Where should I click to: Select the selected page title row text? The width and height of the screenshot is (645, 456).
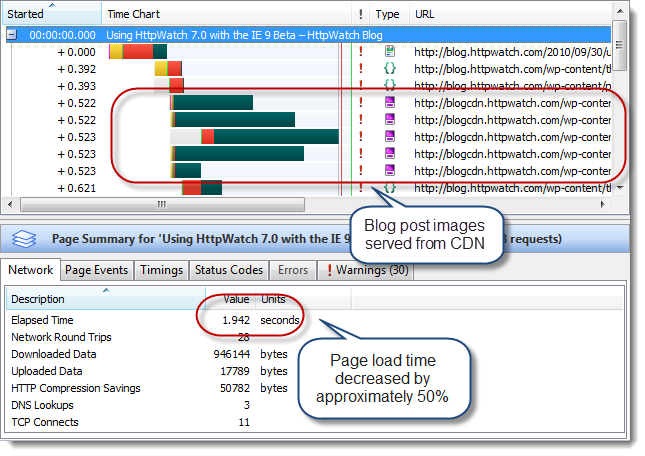tap(244, 35)
